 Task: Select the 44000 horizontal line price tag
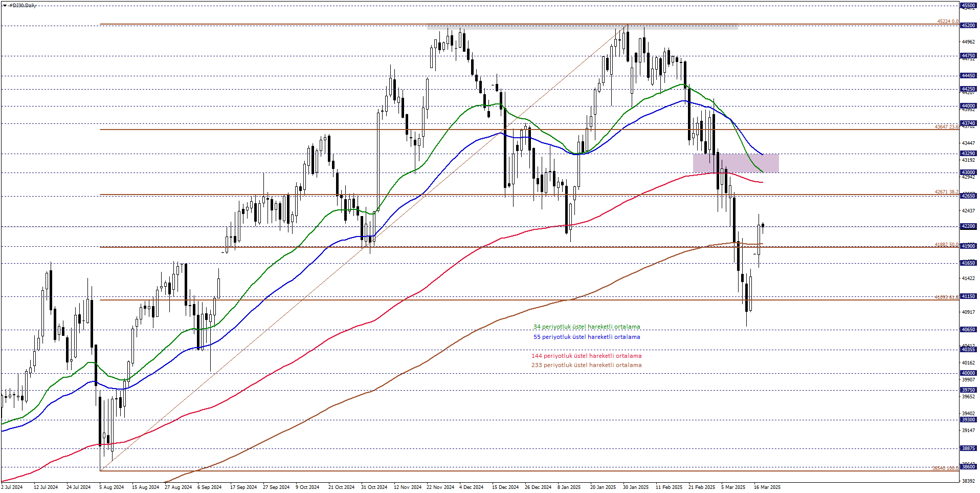click(969, 106)
